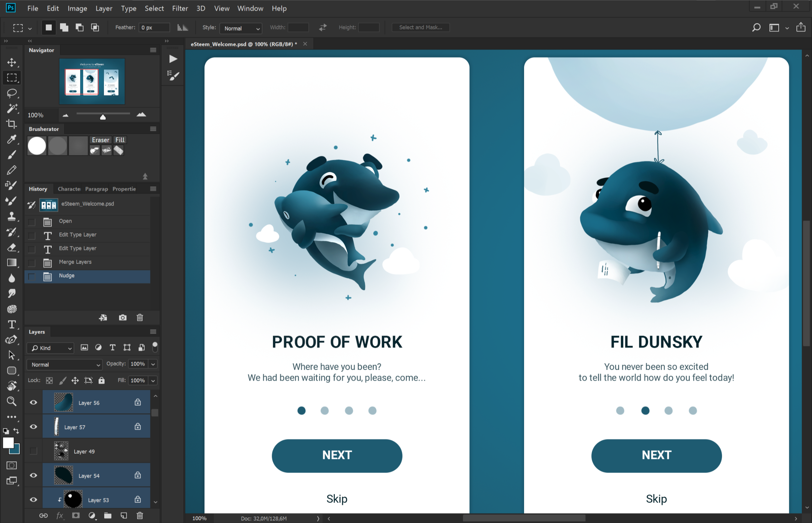Image resolution: width=812 pixels, height=523 pixels.
Task: Hide Layer 56 visibility eye
Action: (33, 402)
